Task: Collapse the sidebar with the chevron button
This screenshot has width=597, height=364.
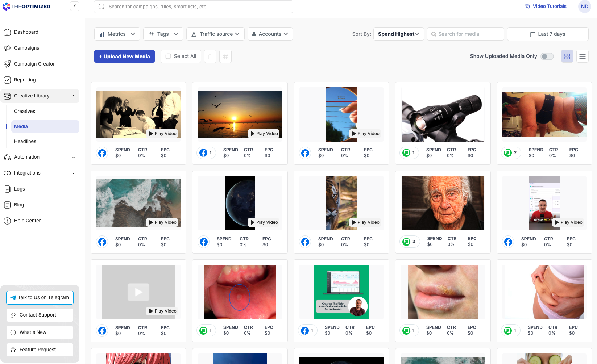Action: 75,6
